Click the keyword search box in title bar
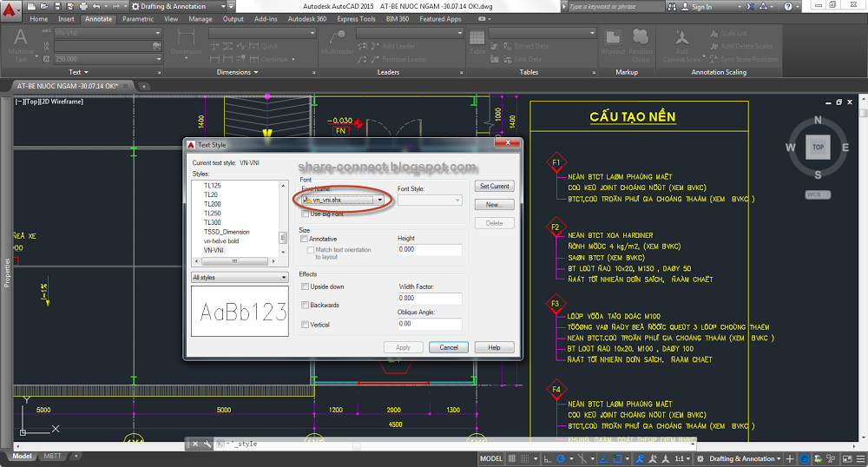The height and width of the screenshot is (467, 868). click(x=615, y=7)
